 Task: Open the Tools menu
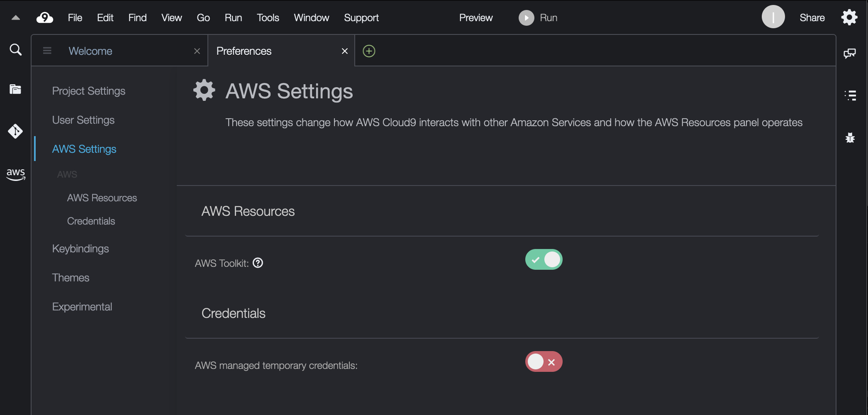point(268,17)
